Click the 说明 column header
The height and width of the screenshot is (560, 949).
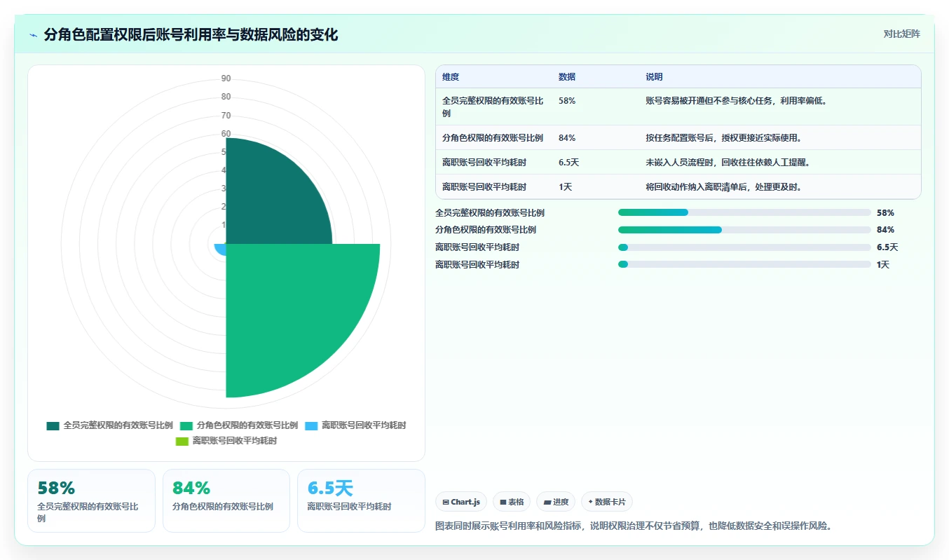tap(654, 77)
